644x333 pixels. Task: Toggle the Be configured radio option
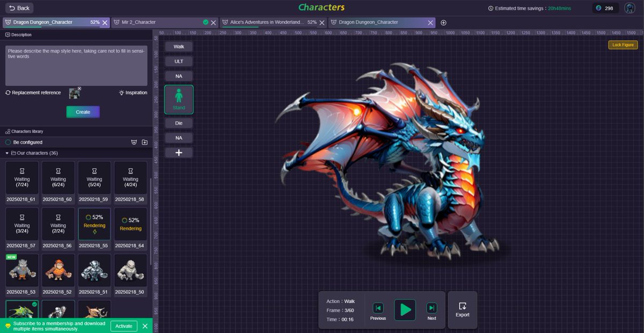point(8,142)
